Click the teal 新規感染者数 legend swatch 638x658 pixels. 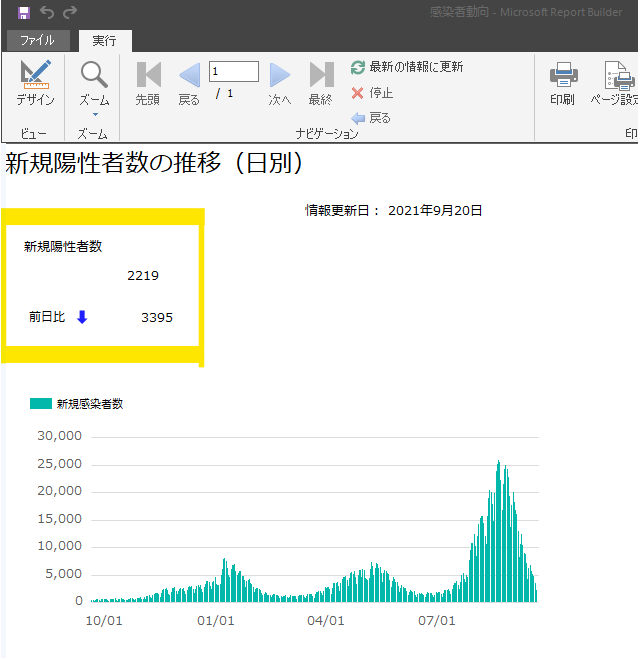[41, 404]
